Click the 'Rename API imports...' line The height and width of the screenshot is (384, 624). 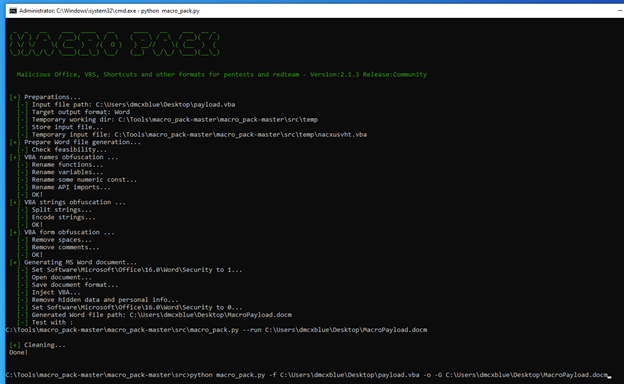click(x=64, y=187)
